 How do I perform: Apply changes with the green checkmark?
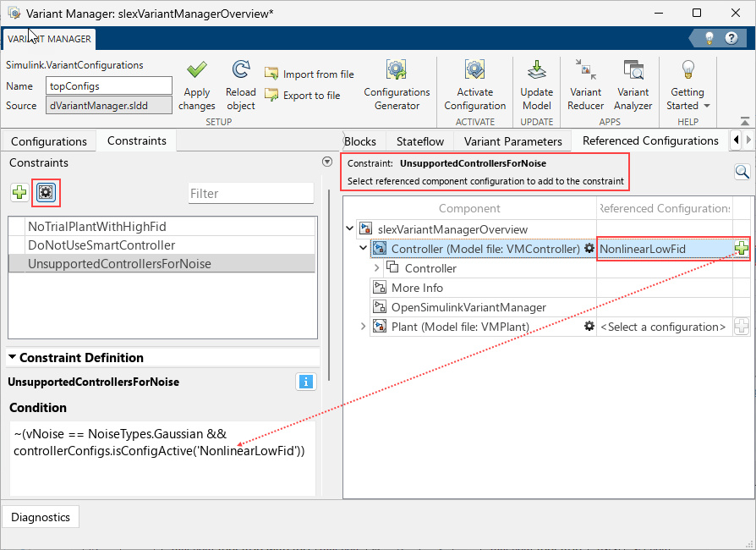(x=197, y=85)
